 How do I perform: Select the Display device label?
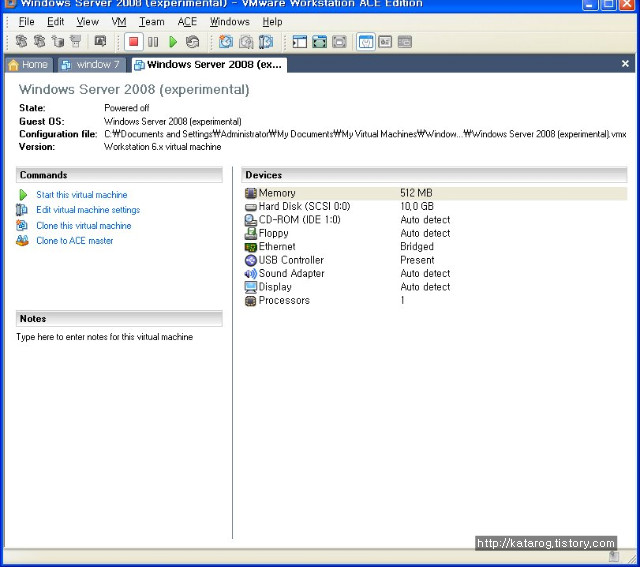275,287
